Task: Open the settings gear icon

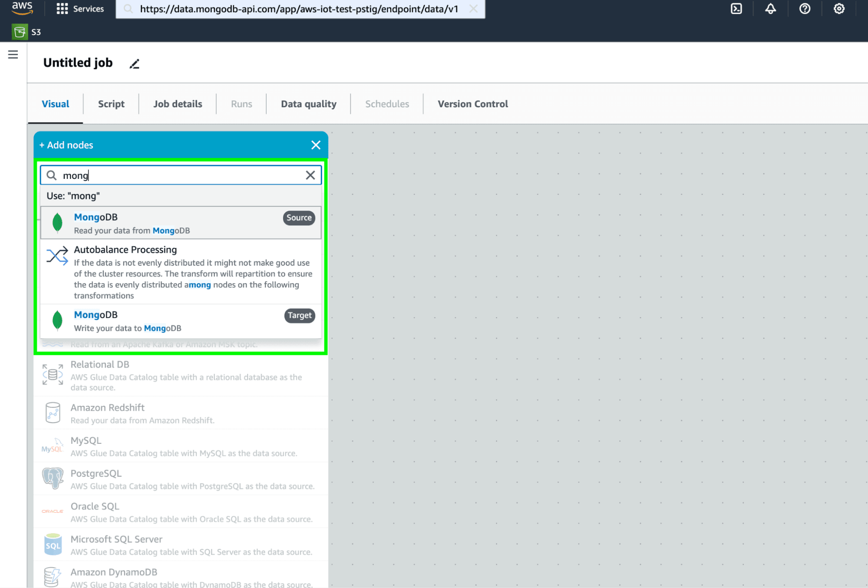Action: [x=839, y=9]
